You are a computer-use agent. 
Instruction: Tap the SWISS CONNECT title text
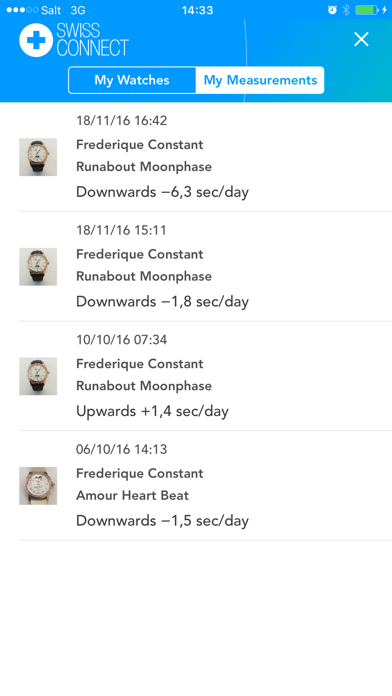tap(92, 40)
